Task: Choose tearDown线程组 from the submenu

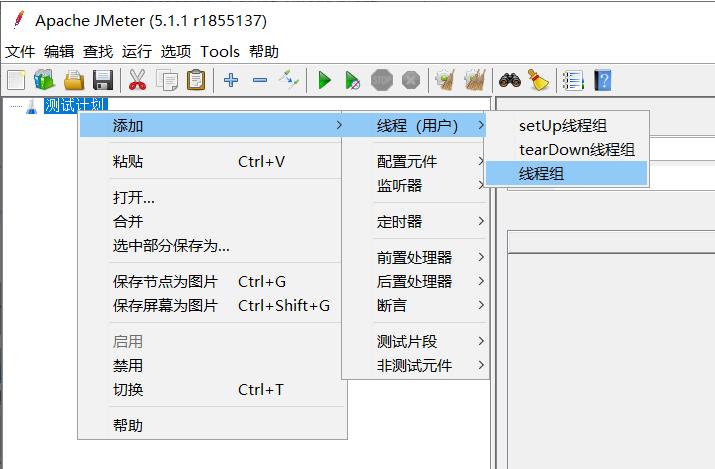Action: tap(566, 149)
